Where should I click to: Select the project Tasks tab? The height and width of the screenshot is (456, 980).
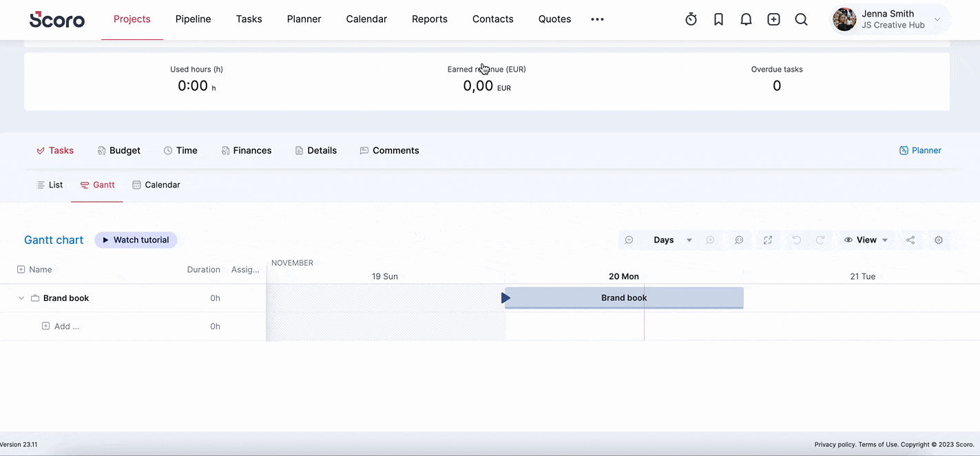tap(55, 150)
